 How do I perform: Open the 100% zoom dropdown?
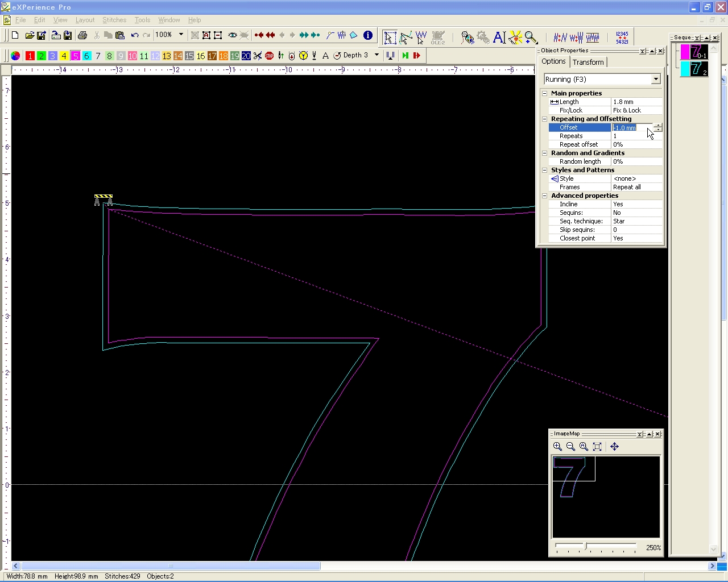click(181, 35)
